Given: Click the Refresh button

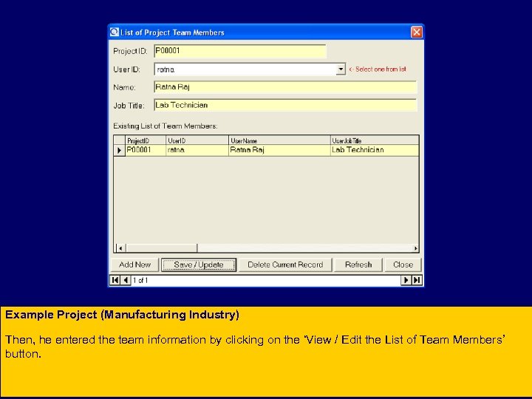Looking at the screenshot, I should click(x=358, y=265).
